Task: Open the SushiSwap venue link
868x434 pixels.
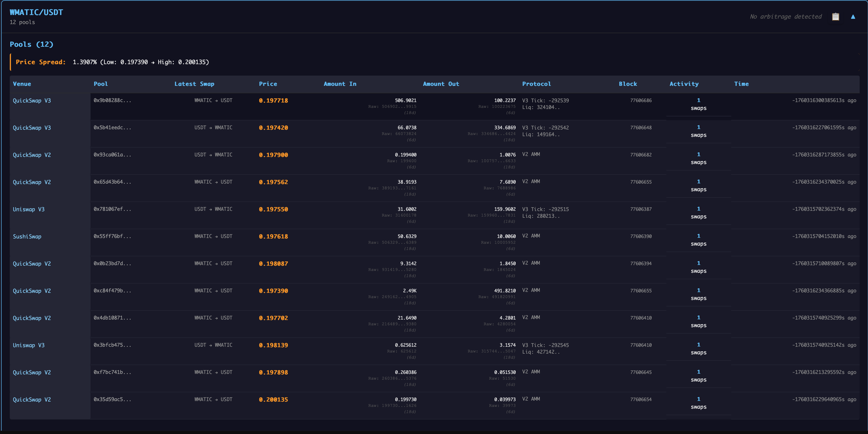Action: point(27,236)
